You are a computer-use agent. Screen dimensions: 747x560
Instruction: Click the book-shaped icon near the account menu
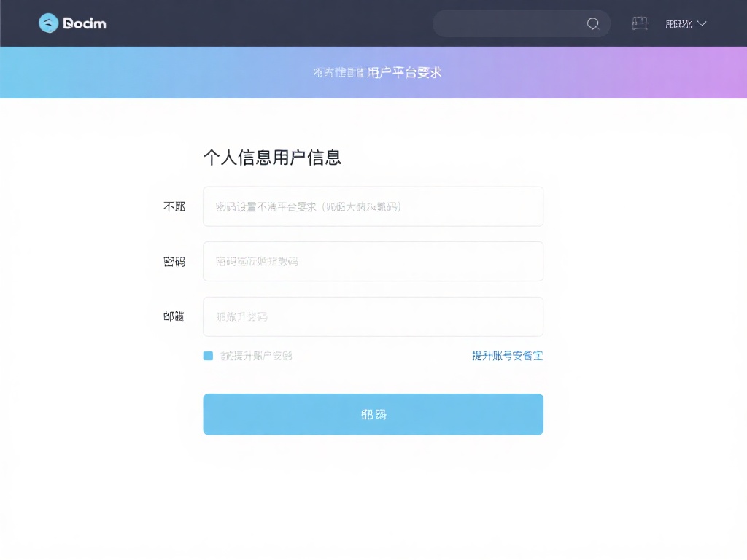pos(640,23)
